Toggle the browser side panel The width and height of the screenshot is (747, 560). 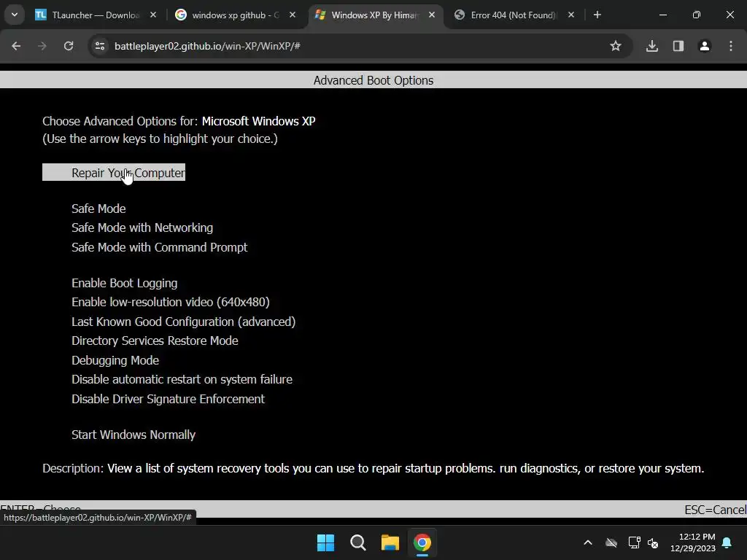pos(678,46)
